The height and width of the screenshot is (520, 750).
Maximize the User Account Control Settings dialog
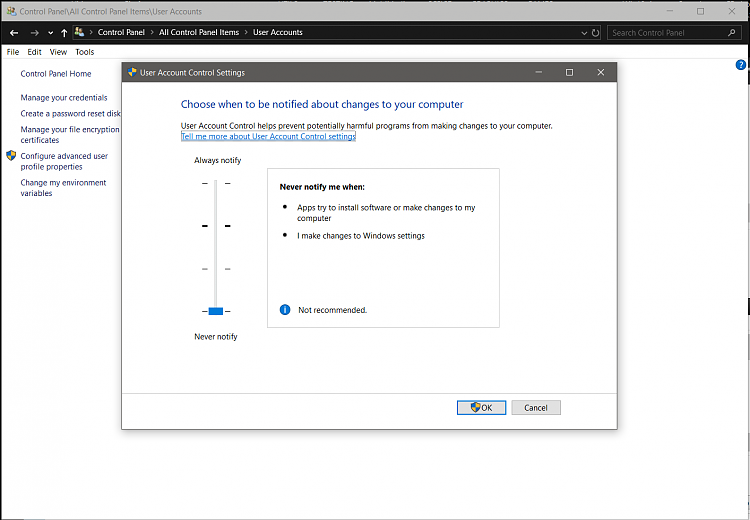coord(569,72)
